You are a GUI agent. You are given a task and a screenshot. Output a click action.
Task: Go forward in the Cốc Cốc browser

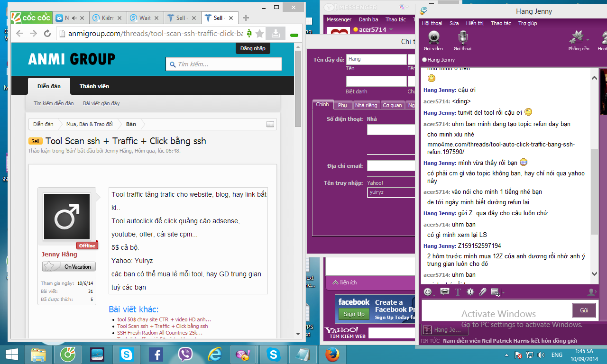[33, 33]
